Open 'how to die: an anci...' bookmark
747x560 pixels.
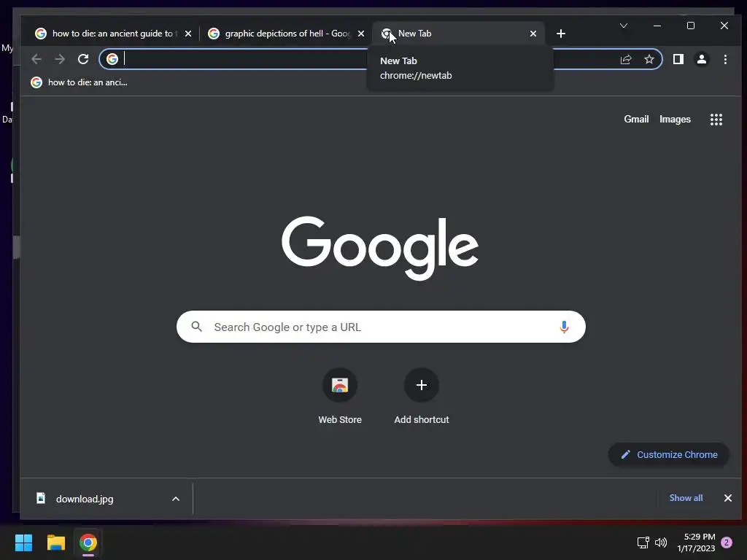coord(79,82)
